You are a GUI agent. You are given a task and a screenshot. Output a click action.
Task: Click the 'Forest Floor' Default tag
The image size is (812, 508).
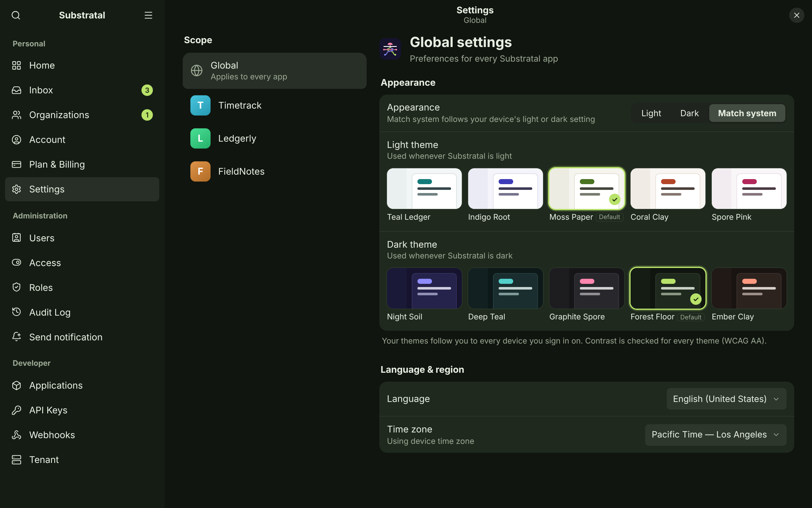(x=691, y=317)
